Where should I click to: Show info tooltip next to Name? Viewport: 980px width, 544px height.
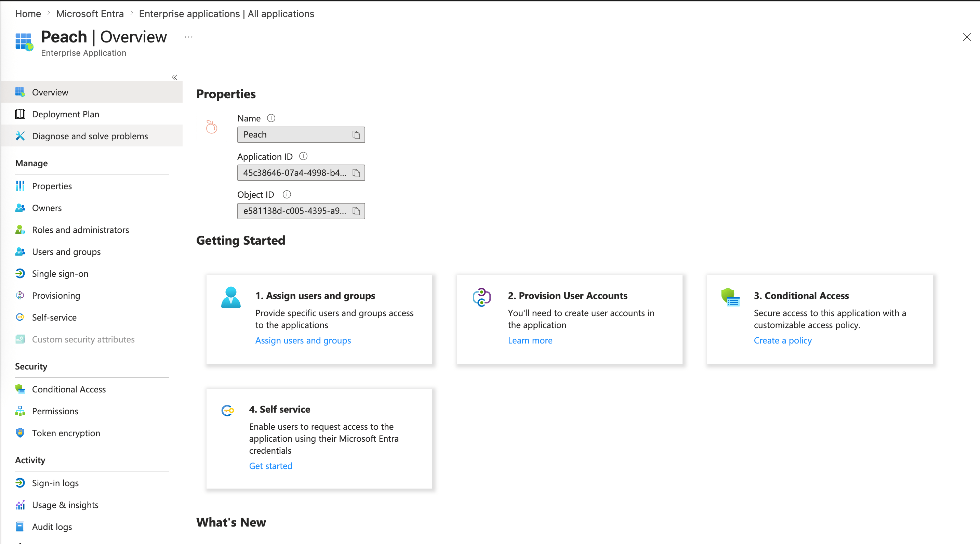(x=271, y=118)
